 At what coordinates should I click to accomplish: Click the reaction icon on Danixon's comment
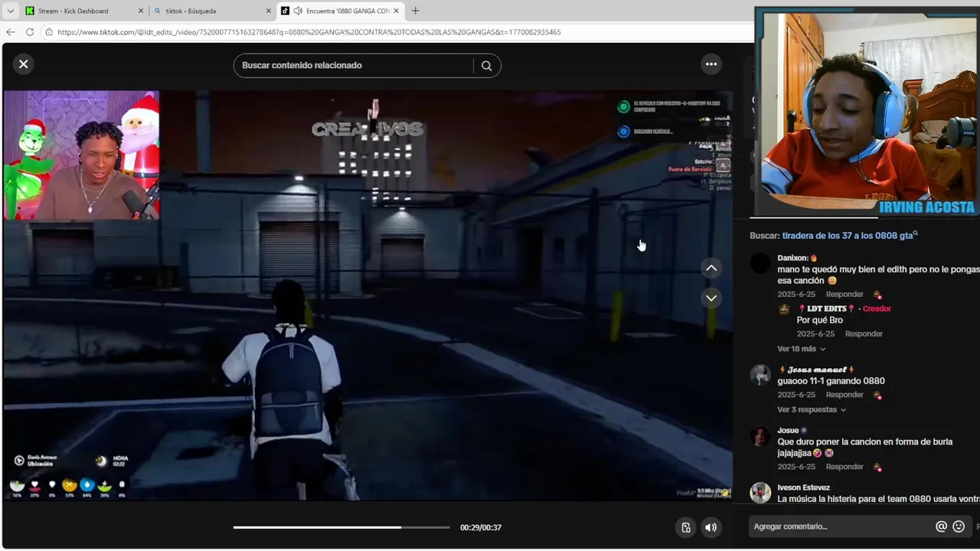click(x=877, y=295)
